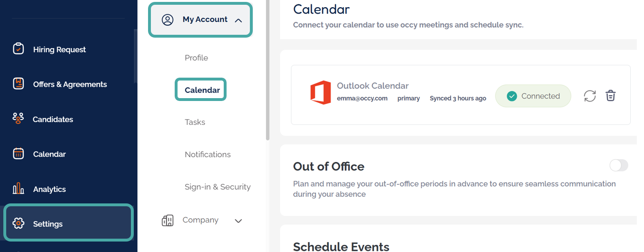
Task: Click the Settings gear icon
Action: [x=18, y=223]
